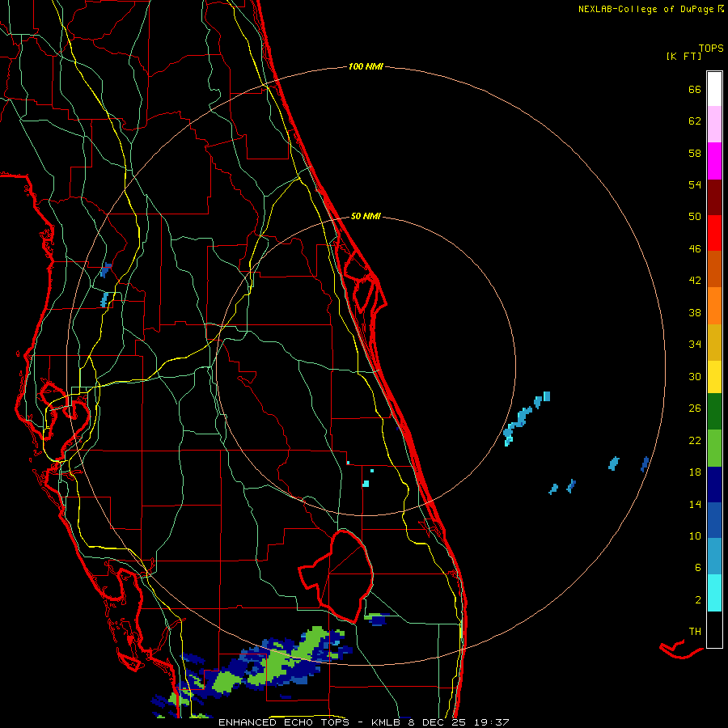Click the light blue 6 kft swatch
This screenshot has height=728, width=728.
(714, 557)
